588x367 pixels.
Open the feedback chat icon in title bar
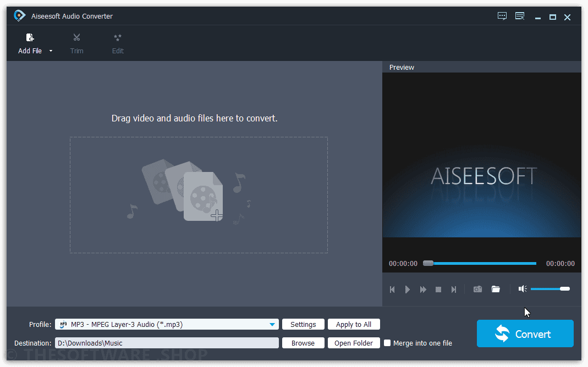[502, 16]
